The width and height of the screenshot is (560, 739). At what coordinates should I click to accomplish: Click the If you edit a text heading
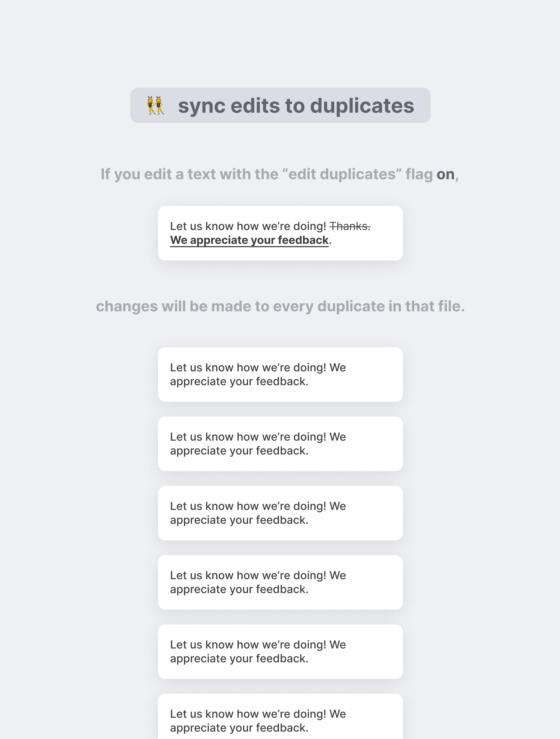click(280, 174)
